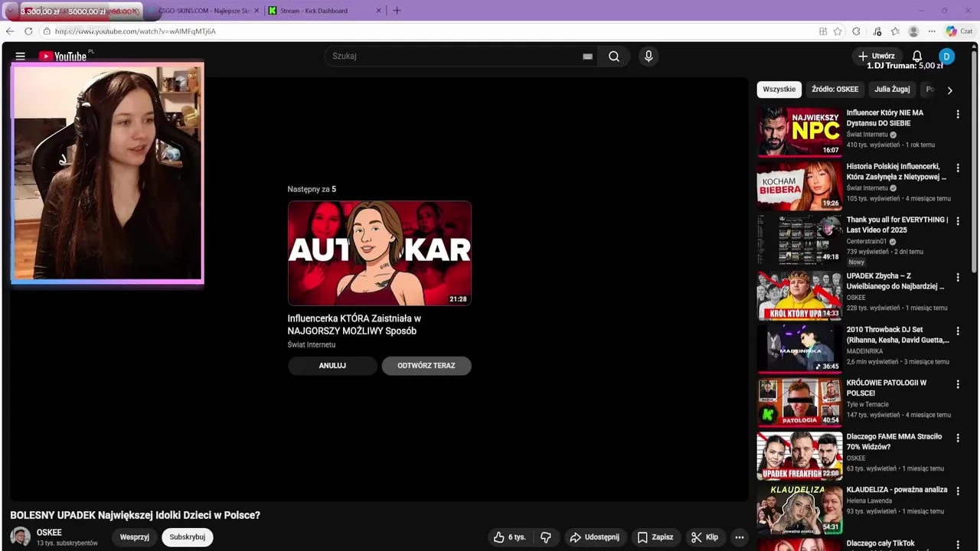
Task: Open KOCHAM BIEBERA video thumbnail
Action: pos(799,185)
